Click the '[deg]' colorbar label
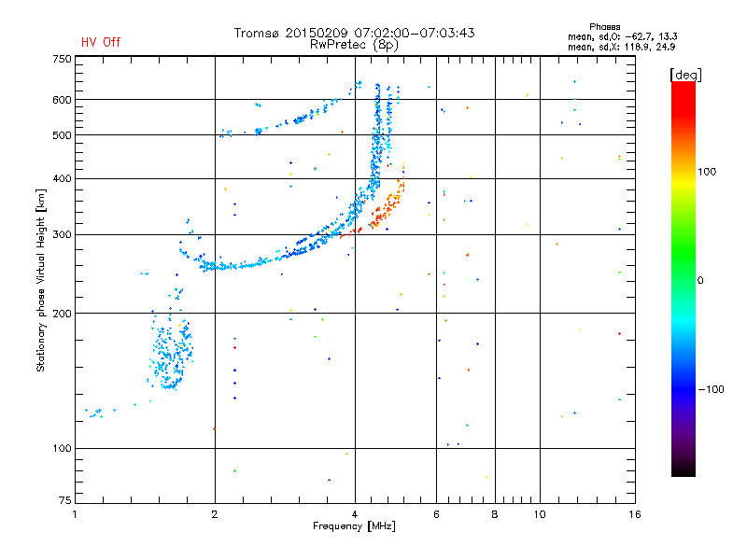This screenshot has width=747, height=560. click(685, 75)
